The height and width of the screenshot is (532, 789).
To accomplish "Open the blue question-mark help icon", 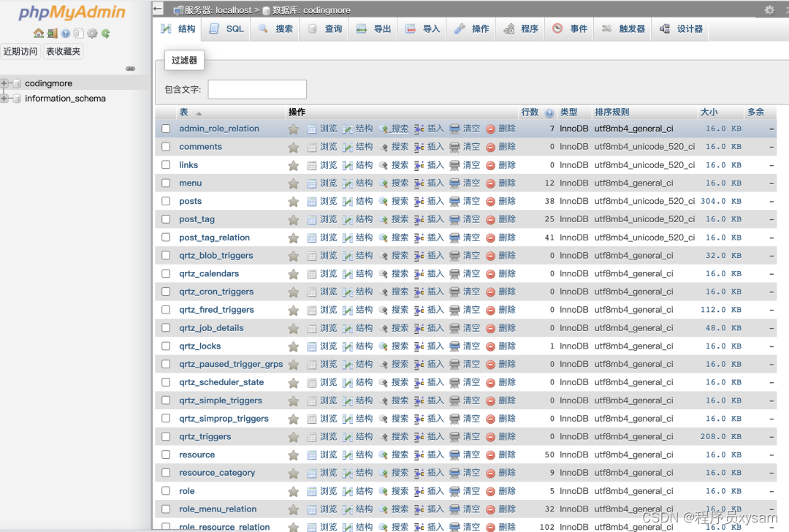I will [66, 33].
